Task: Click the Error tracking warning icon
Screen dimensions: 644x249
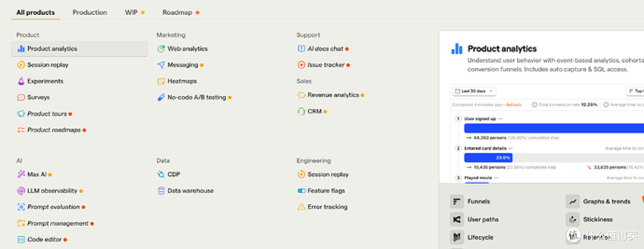Action: 301,207
